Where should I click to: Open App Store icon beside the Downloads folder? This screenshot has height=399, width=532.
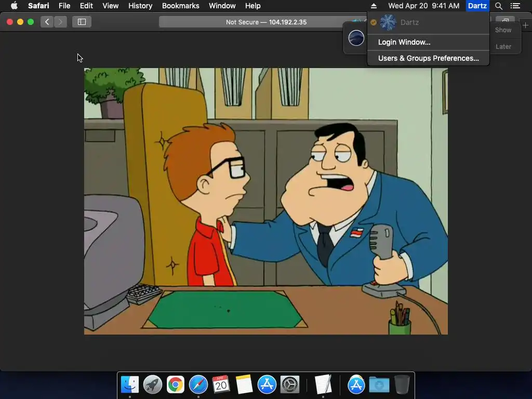coord(356,384)
